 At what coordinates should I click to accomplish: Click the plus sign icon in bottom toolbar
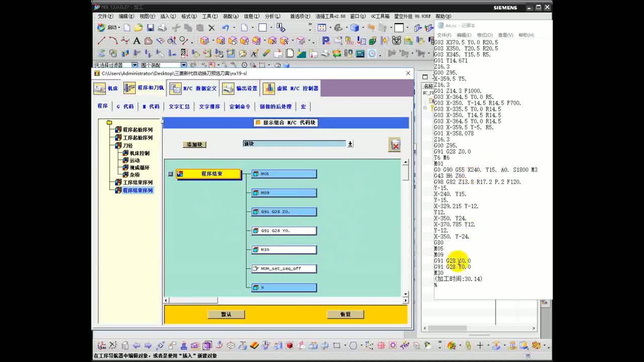click(x=480, y=345)
